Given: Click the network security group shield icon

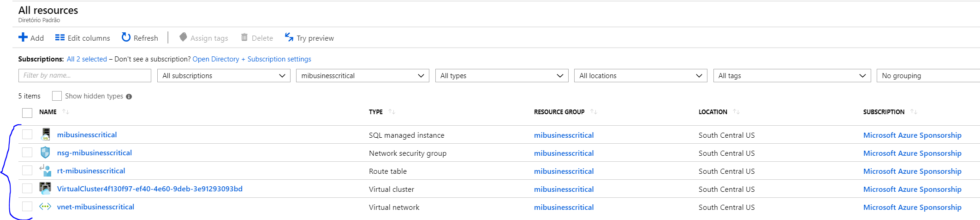Looking at the screenshot, I should pos(45,153).
